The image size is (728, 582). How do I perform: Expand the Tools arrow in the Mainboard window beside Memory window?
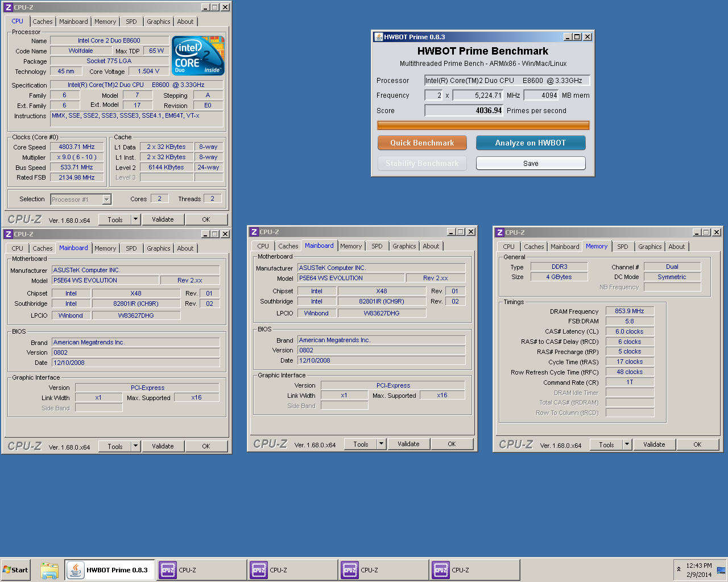381,444
